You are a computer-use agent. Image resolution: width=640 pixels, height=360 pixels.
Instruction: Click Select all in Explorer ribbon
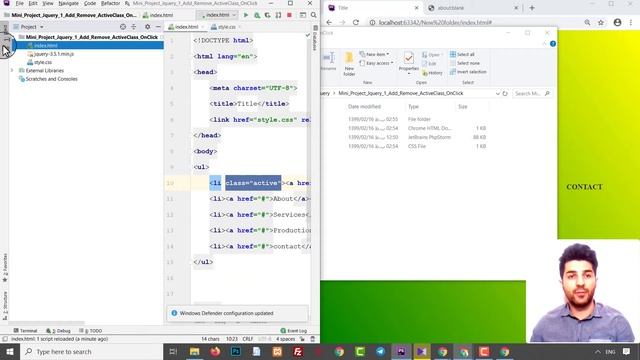(462, 54)
